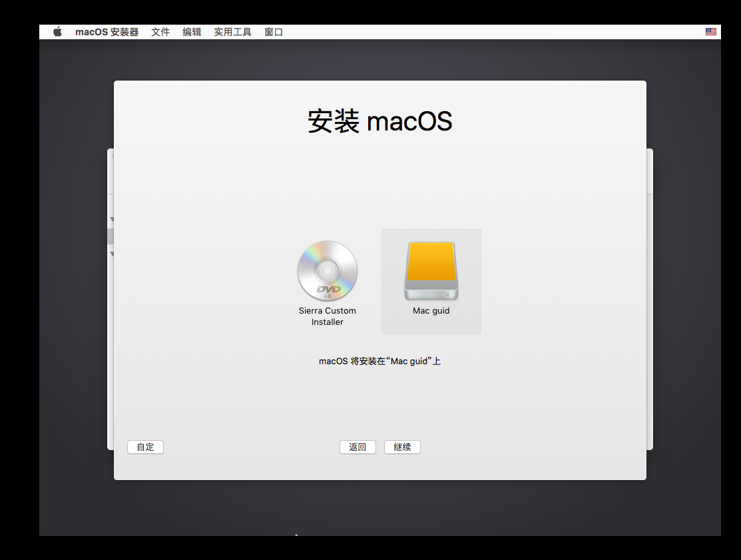The height and width of the screenshot is (560, 741).
Task: Open the 窗口 menu
Action: 273,32
